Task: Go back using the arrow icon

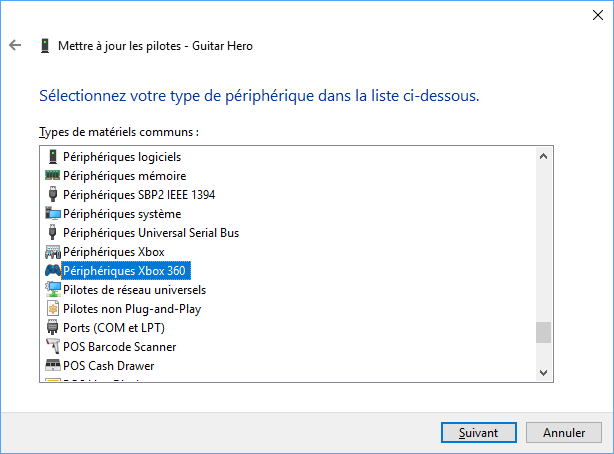Action: pyautogui.click(x=15, y=45)
